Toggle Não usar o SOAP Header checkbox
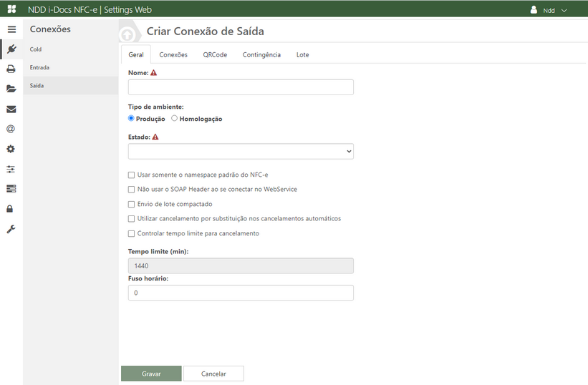 pyautogui.click(x=131, y=190)
